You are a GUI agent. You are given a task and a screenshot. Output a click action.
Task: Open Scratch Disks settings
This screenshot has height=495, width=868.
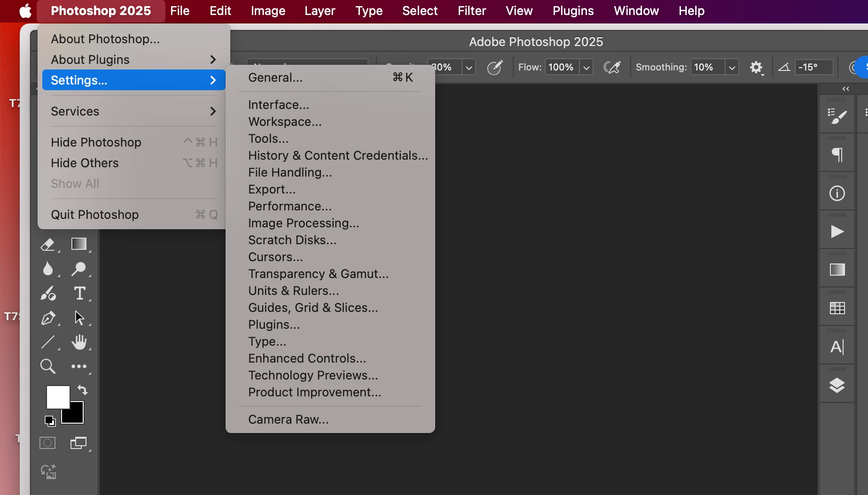(x=330, y=240)
